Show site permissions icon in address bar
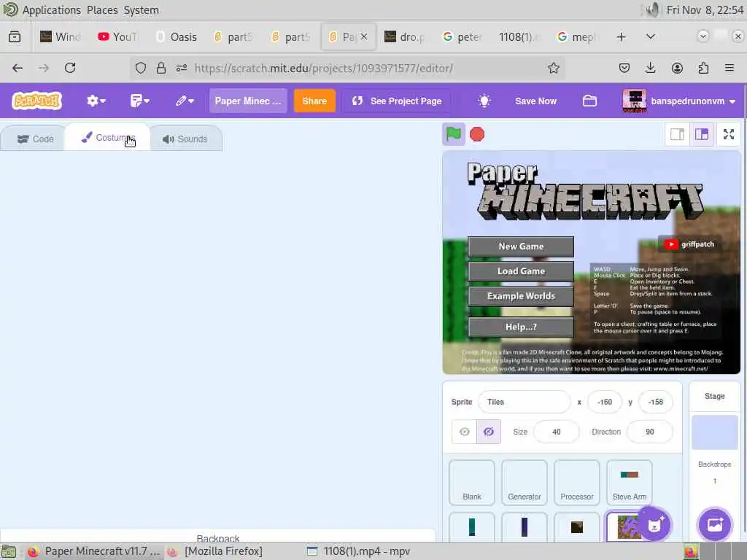Viewport: 747px width, 560px height. tap(182, 68)
